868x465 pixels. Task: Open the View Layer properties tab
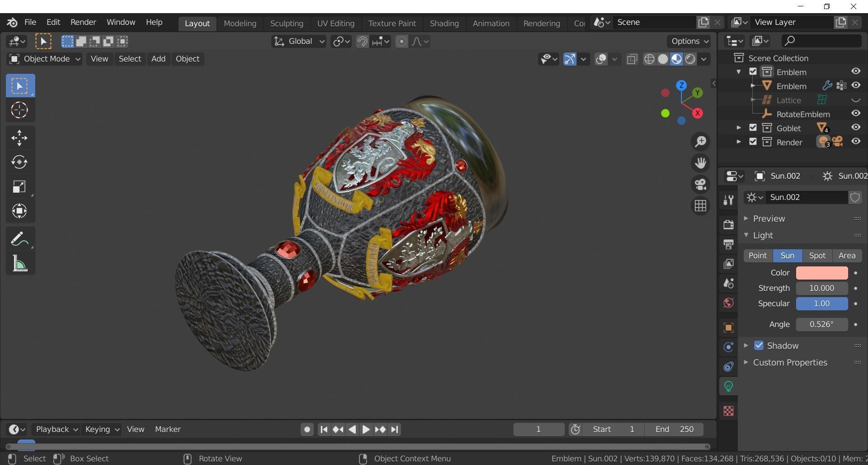coord(728,264)
